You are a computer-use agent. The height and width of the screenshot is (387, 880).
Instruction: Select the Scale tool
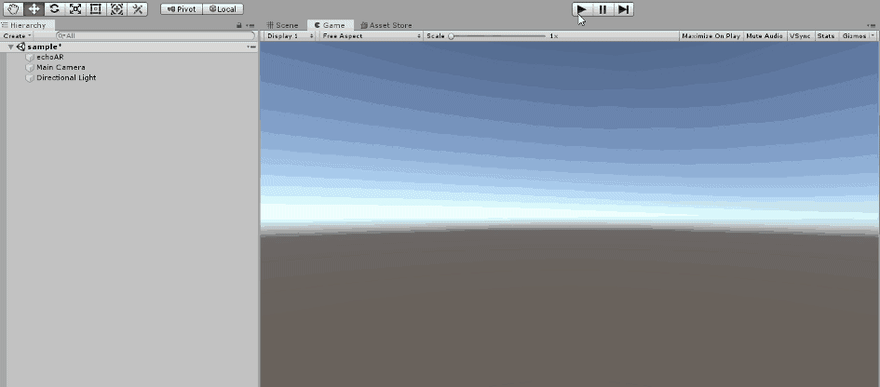coord(75,9)
